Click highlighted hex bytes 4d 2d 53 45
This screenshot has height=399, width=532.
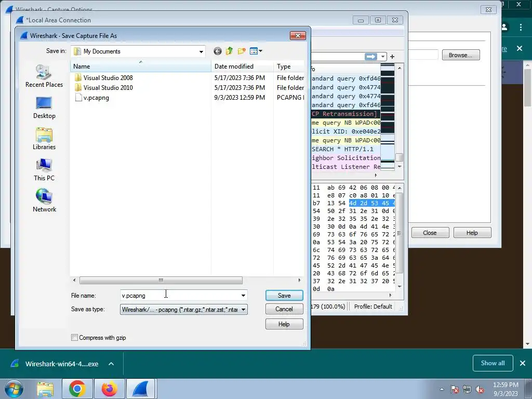click(372, 203)
